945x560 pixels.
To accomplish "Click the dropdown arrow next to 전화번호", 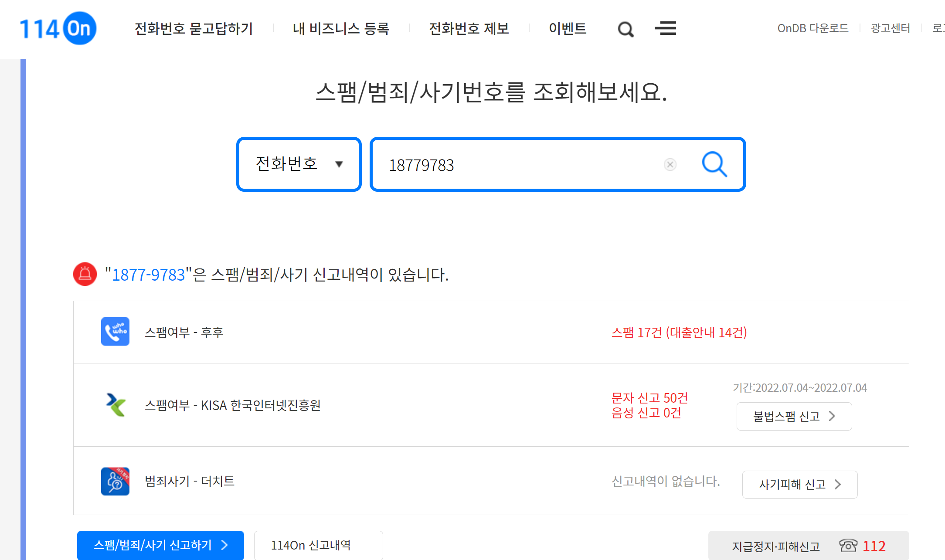I will [x=339, y=164].
